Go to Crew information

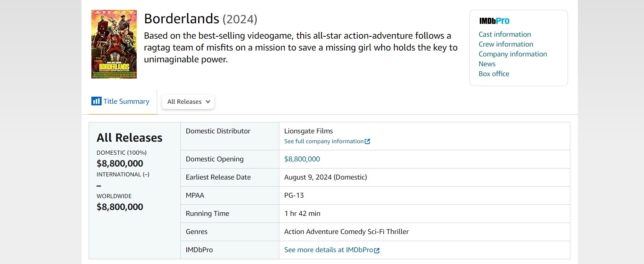pos(506,44)
